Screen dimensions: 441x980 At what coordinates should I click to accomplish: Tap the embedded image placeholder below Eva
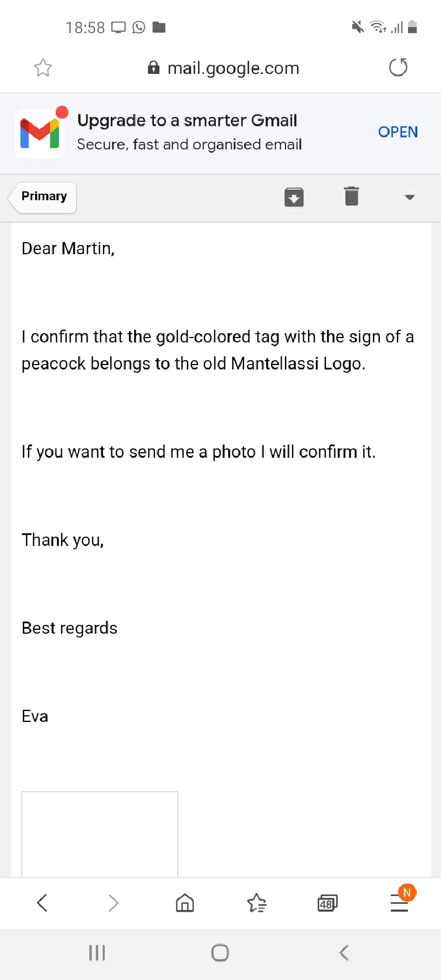pos(100,834)
